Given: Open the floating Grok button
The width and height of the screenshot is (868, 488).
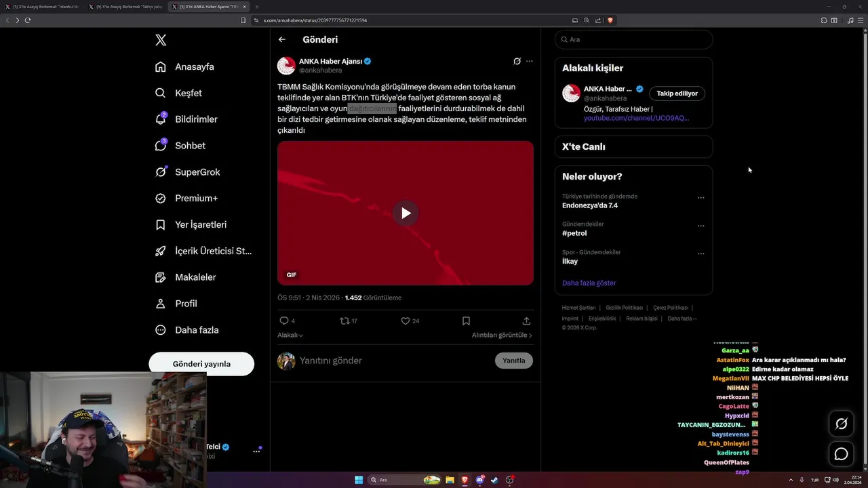Looking at the screenshot, I should (841, 424).
